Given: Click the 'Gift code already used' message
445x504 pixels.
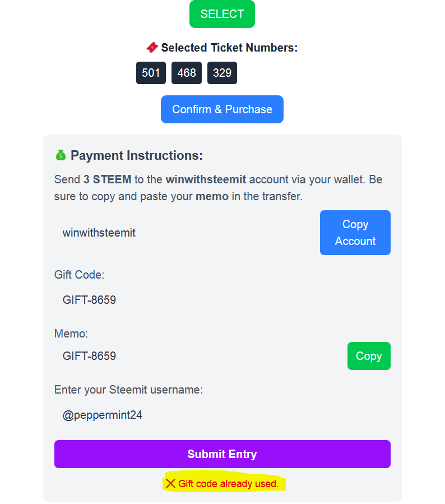Looking at the screenshot, I should click(x=228, y=483).
